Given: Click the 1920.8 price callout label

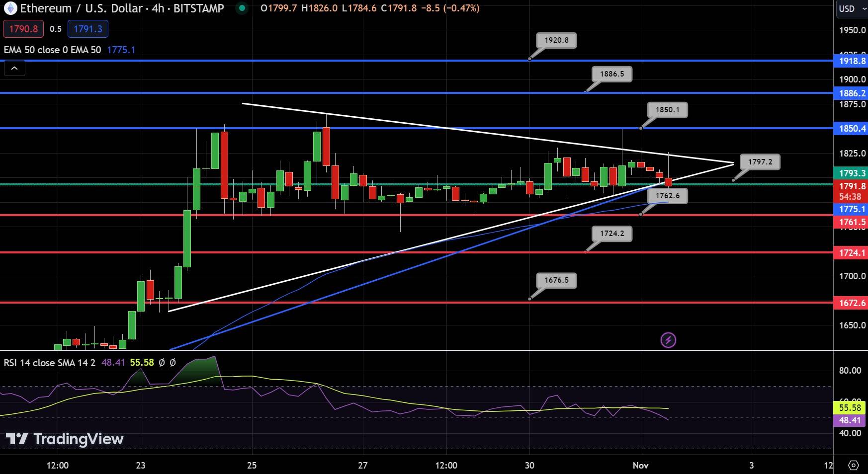Looking at the screenshot, I should [556, 40].
